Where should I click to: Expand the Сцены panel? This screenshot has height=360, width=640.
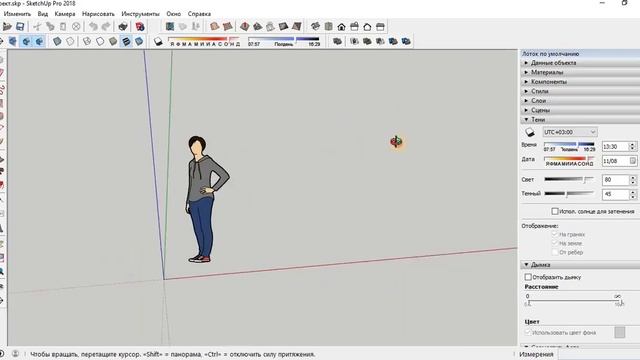point(580,110)
